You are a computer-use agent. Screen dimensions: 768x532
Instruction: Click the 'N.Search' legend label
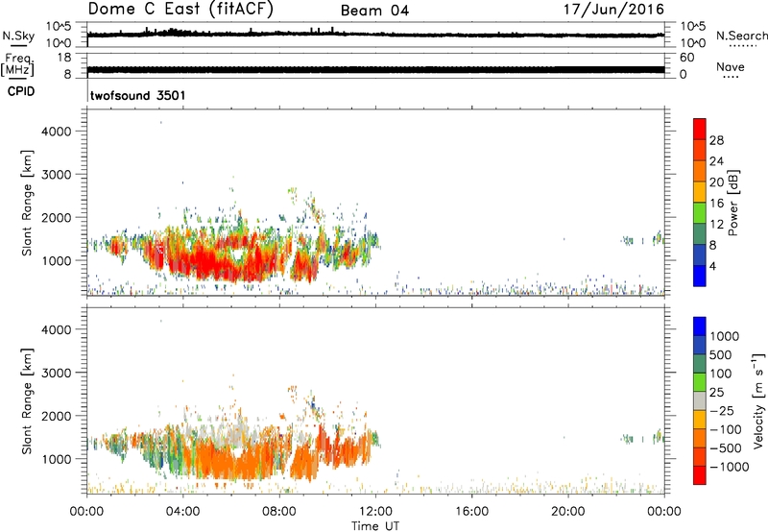click(741, 36)
